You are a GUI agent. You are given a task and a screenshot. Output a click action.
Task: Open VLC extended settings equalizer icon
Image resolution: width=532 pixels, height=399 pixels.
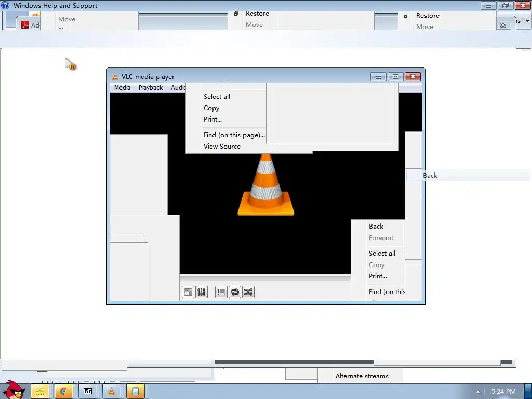point(202,292)
